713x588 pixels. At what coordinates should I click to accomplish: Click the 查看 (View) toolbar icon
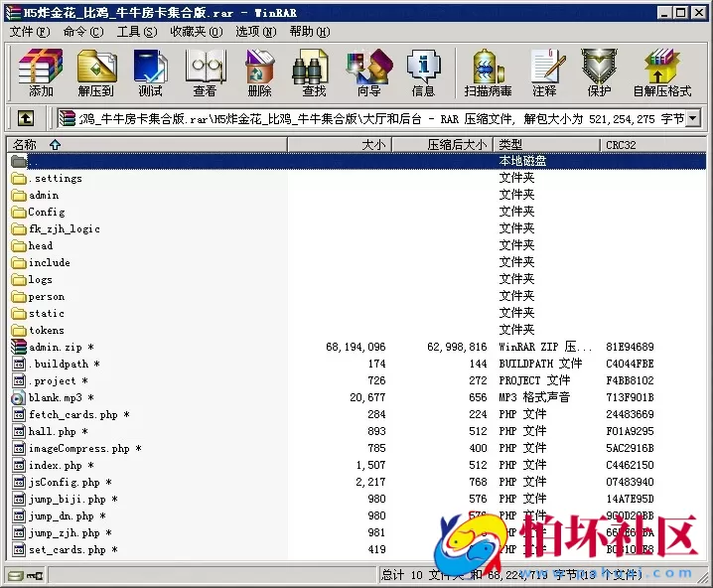206,73
